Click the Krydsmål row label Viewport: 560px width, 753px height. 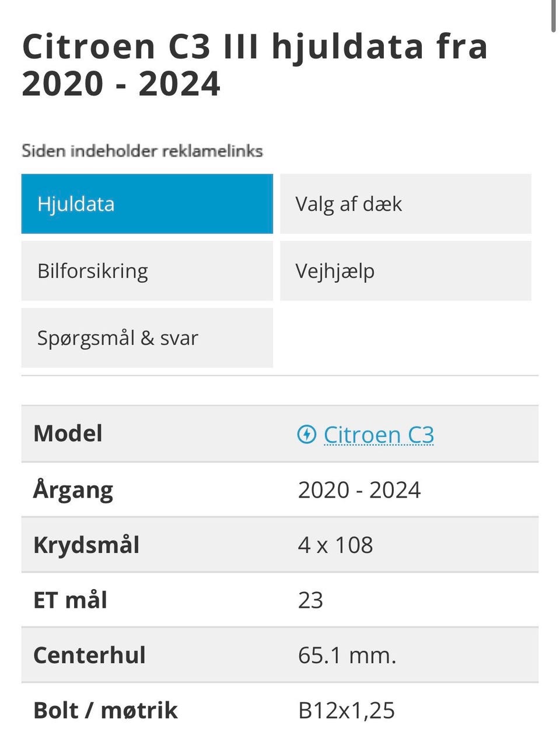(86, 545)
